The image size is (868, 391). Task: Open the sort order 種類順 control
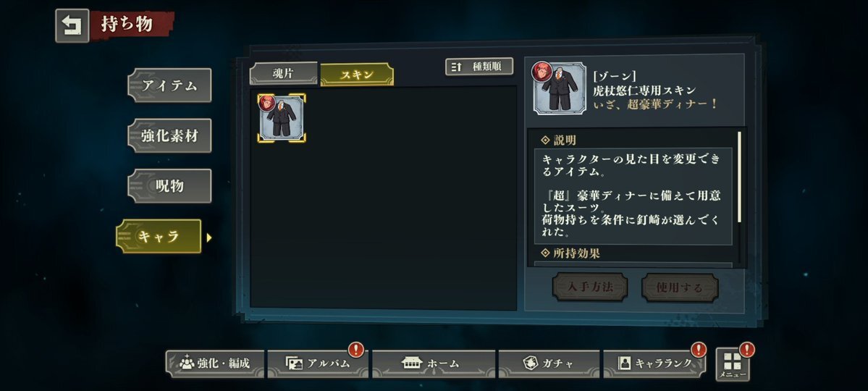(479, 67)
